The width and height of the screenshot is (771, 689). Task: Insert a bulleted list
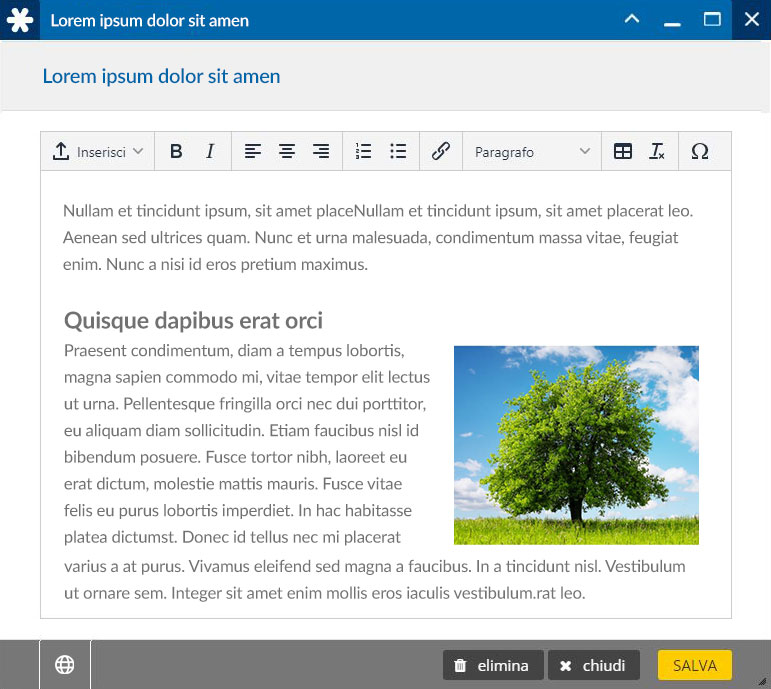[398, 151]
